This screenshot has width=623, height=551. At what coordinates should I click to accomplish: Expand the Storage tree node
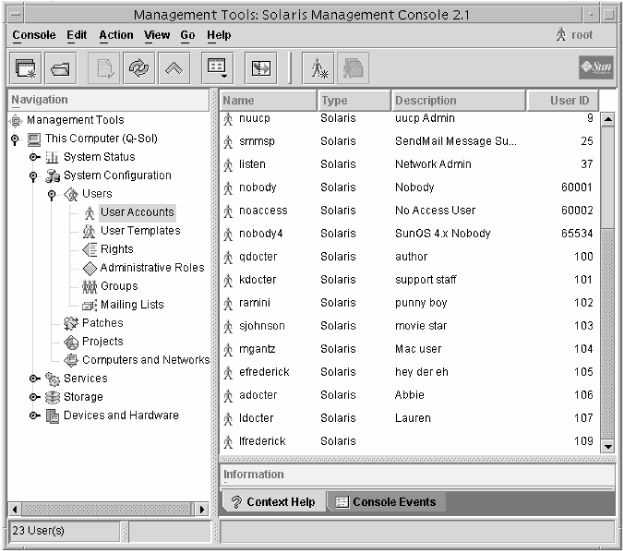35,397
